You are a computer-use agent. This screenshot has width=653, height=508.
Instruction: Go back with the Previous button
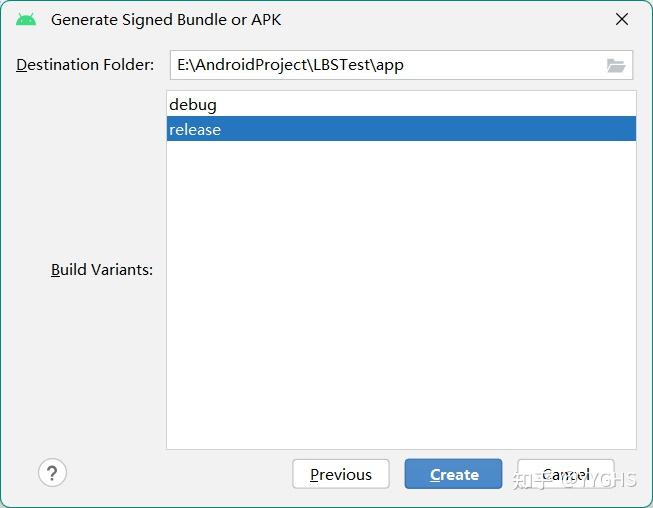point(340,474)
